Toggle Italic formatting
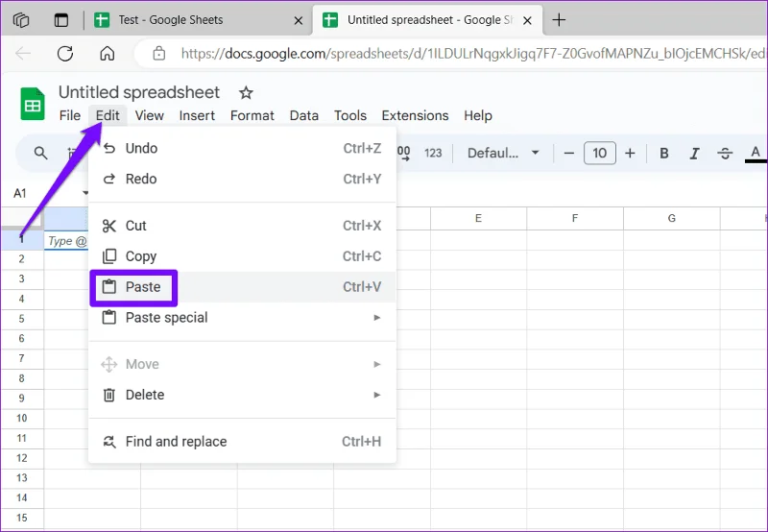768x532 pixels. click(x=694, y=154)
